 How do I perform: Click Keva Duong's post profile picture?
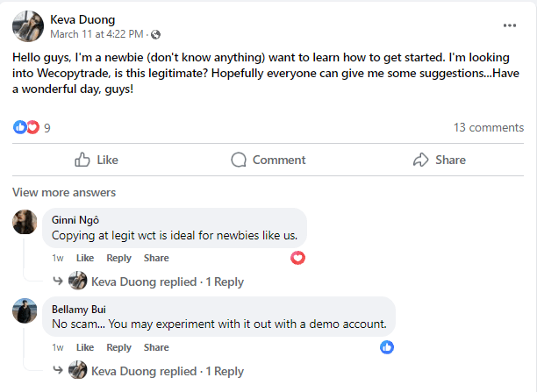[28, 26]
